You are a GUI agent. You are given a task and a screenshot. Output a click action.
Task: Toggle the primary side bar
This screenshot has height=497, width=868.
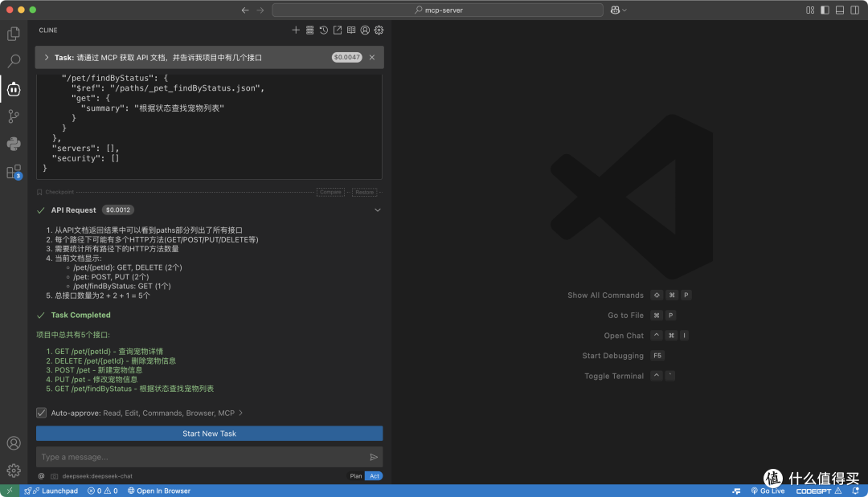pyautogui.click(x=825, y=10)
